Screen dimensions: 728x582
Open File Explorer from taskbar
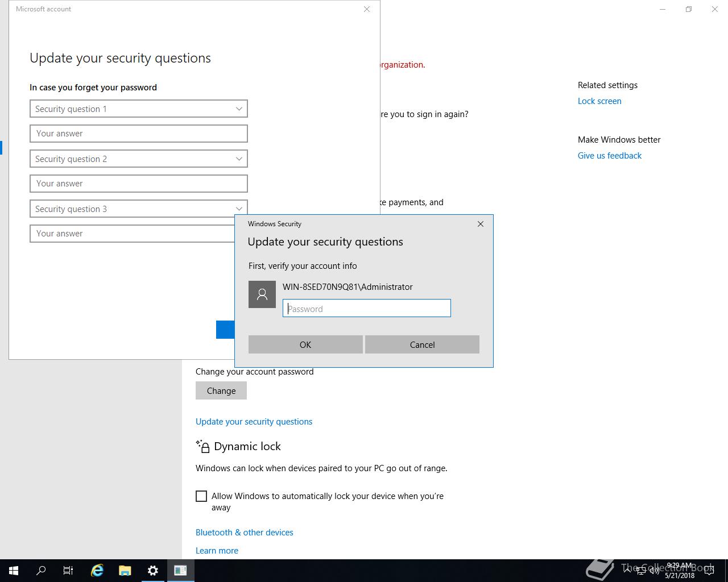coord(125,571)
